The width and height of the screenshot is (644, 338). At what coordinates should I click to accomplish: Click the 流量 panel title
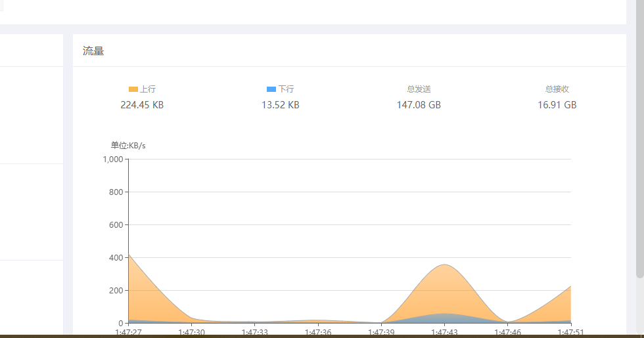93,51
